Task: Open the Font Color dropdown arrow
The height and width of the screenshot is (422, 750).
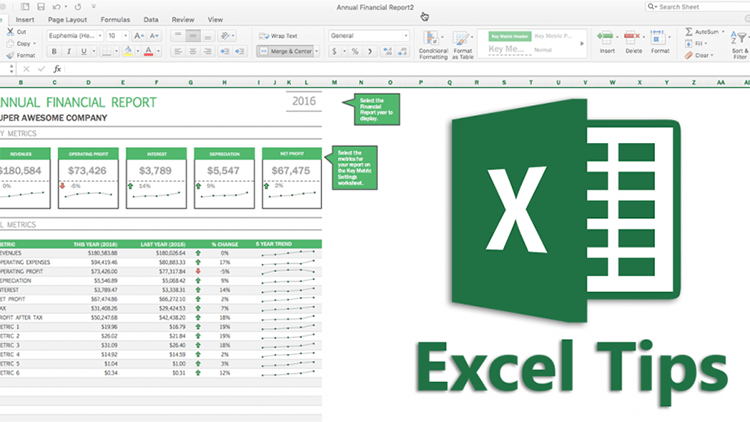Action: tap(158, 51)
